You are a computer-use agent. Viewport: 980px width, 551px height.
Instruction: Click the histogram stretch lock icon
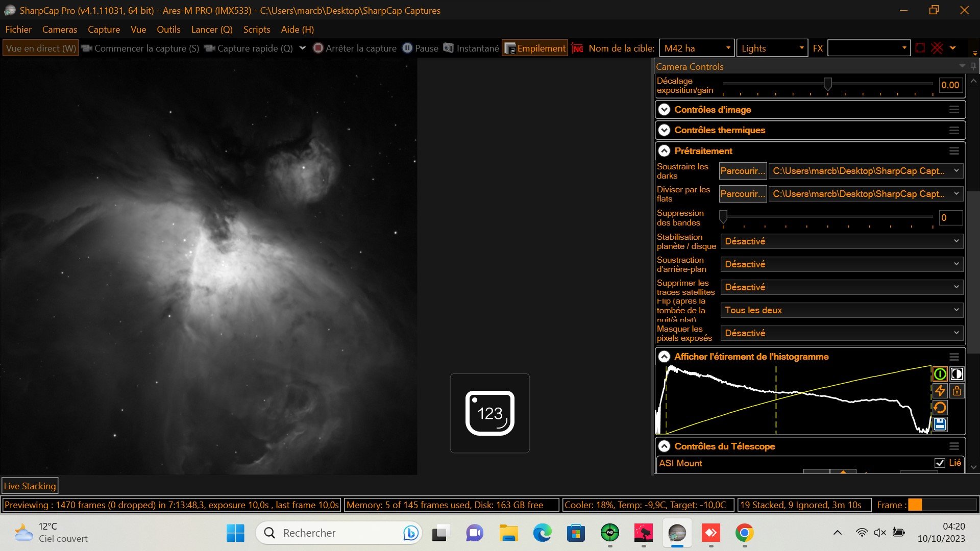point(957,391)
